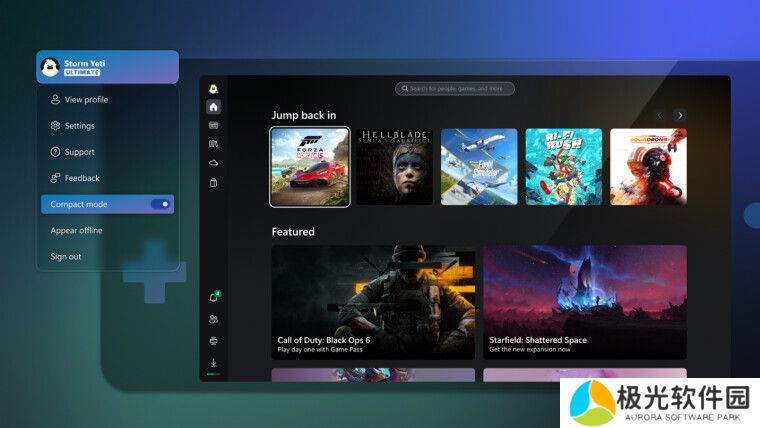
Task: Click the ULTIMATE badge under Storm Yeti
Action: click(82, 72)
